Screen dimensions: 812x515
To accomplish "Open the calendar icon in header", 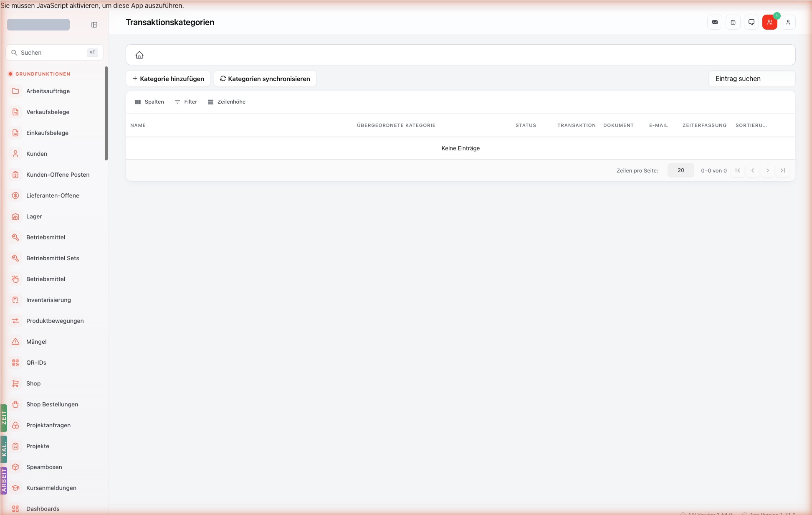I will coord(733,22).
